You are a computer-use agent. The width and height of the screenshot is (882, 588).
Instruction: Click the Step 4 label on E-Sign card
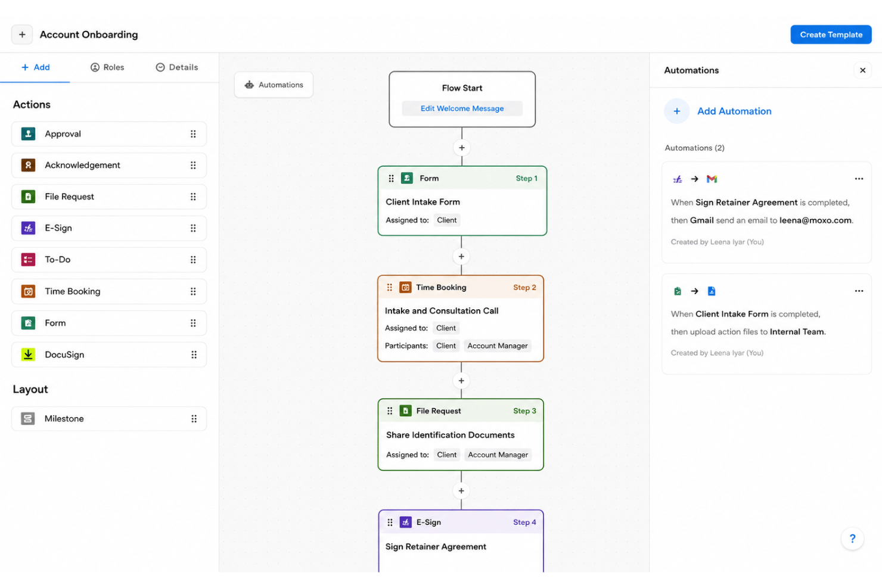point(524,522)
